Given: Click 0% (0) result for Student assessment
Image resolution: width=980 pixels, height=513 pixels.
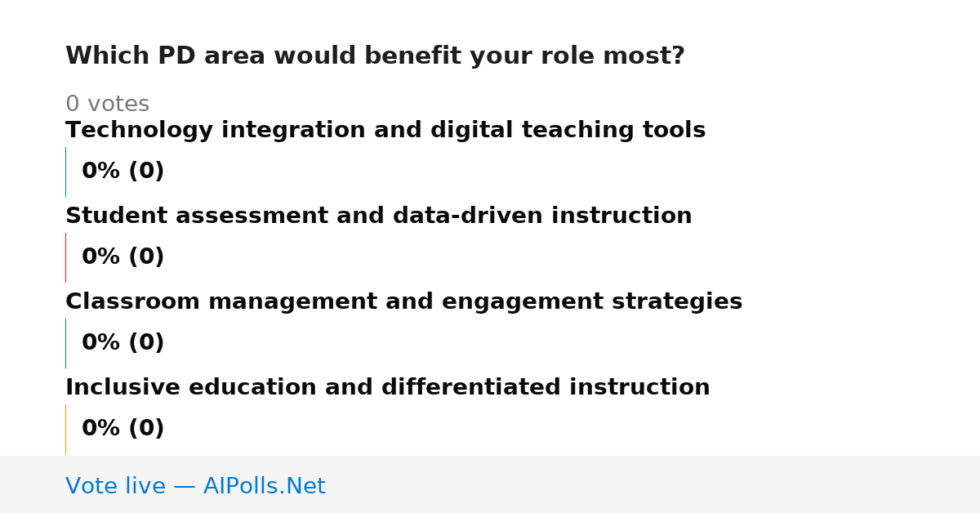Looking at the screenshot, I should (x=123, y=257).
